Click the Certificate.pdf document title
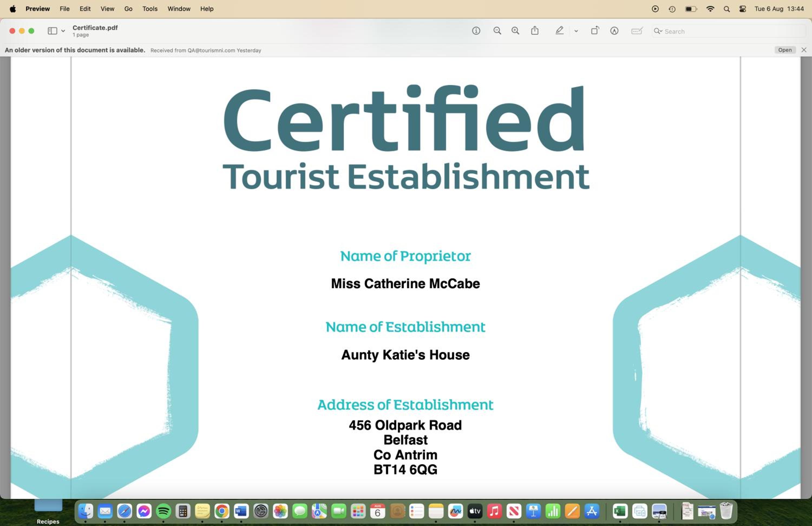This screenshot has width=812, height=526. (95, 28)
